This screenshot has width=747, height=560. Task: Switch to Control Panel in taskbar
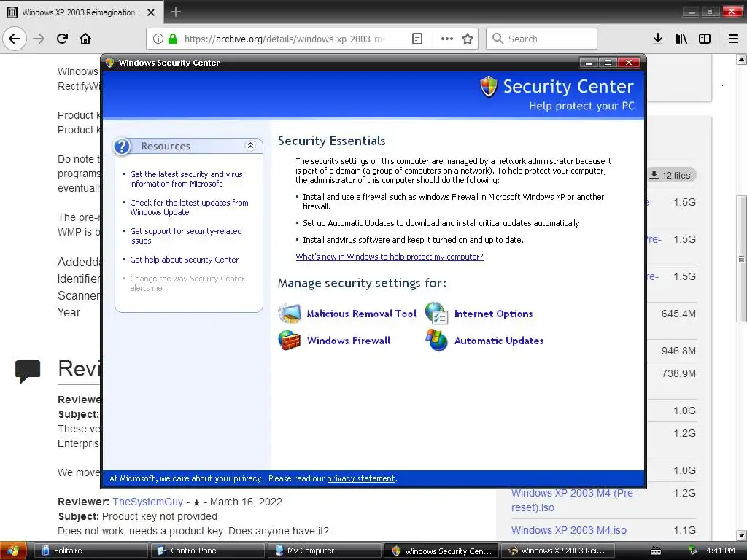(x=208, y=551)
